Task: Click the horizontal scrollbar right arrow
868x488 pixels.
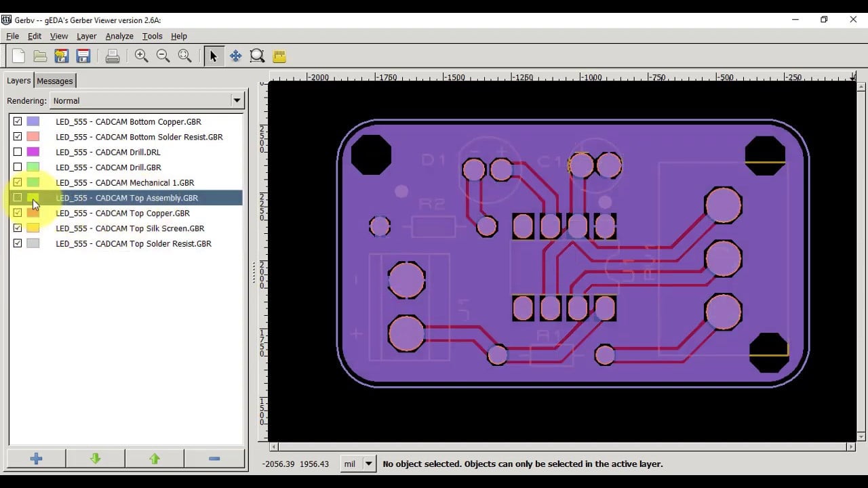Action: (851, 447)
